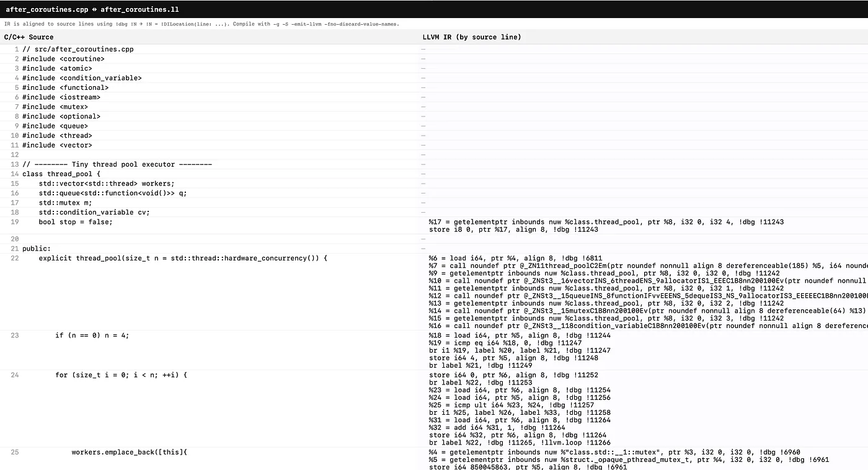The image size is (868, 470).
Task: Click the C/C++ Source column header
Action: [29, 37]
